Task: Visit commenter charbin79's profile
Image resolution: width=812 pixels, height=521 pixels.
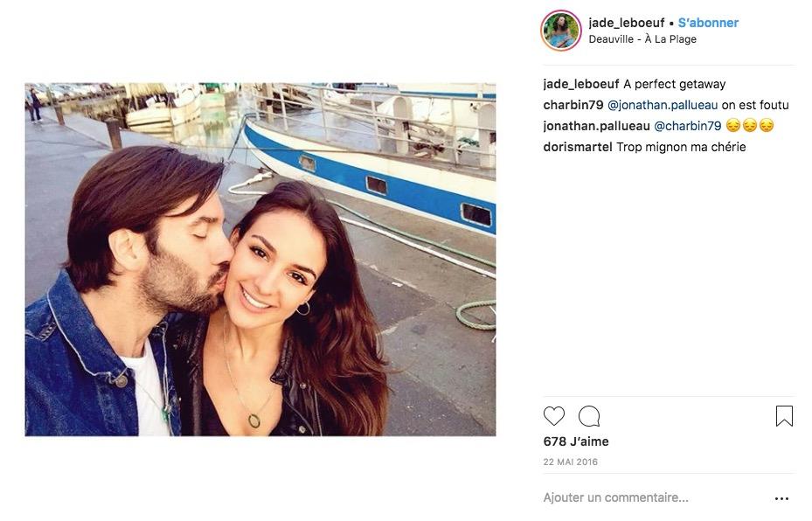Action: 571,105
